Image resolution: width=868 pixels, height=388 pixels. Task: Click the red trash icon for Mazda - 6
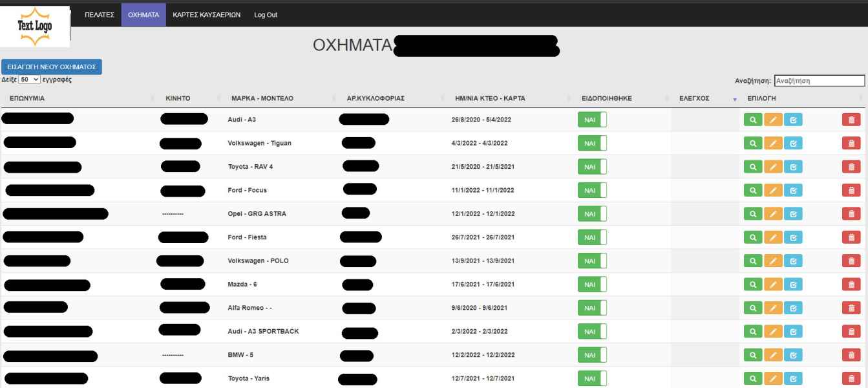(851, 284)
